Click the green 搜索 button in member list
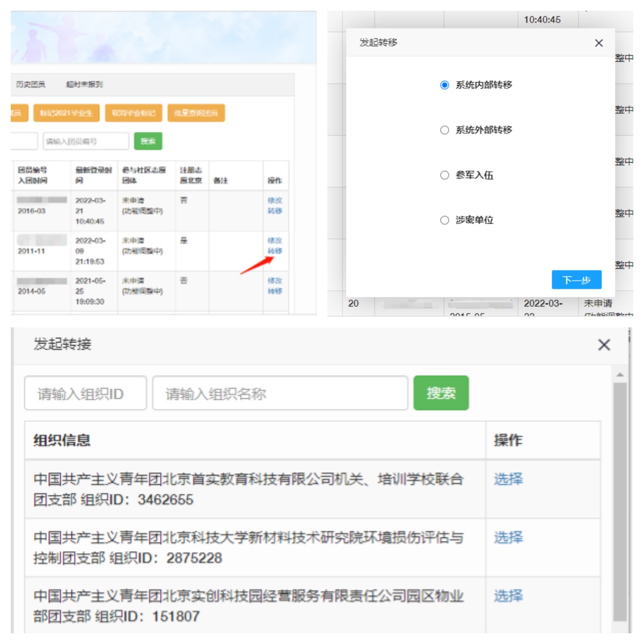Image resolution: width=644 pixels, height=644 pixels. [148, 141]
